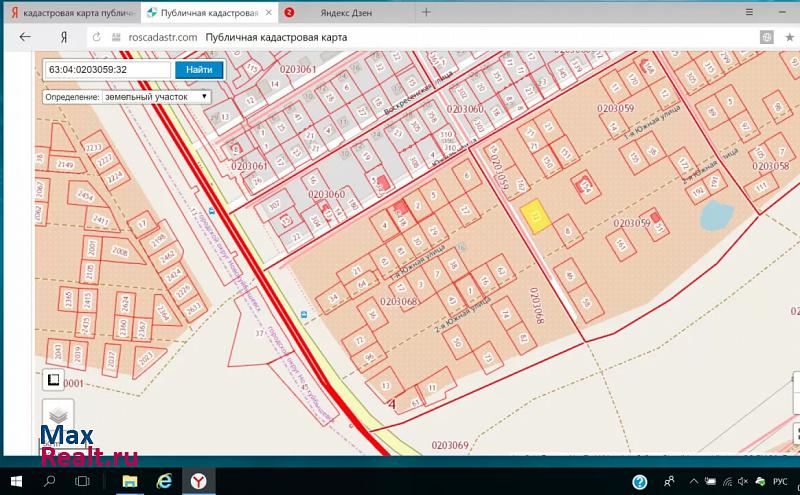The image size is (800, 495).
Task: Select the yellow highlighted land parcel
Action: 536,216
